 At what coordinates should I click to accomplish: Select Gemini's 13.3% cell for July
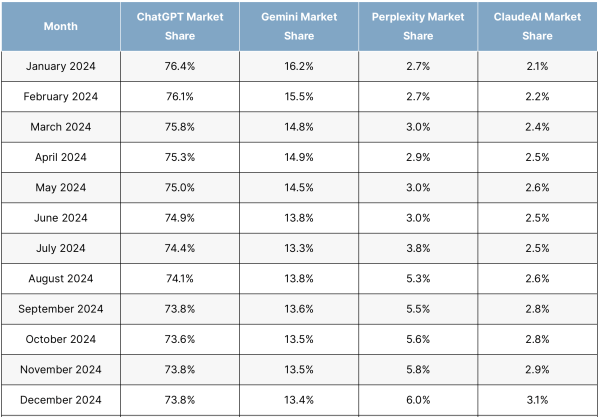[298, 248]
